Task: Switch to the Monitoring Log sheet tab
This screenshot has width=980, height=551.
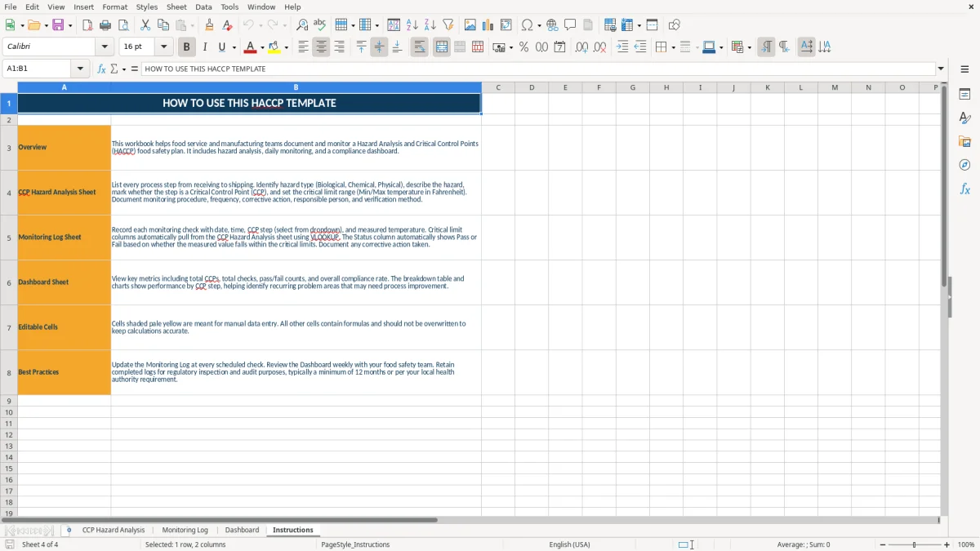Action: pyautogui.click(x=185, y=530)
